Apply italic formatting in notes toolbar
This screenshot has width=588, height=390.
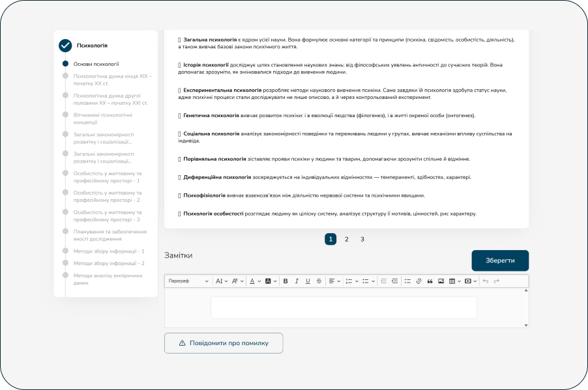click(x=297, y=281)
